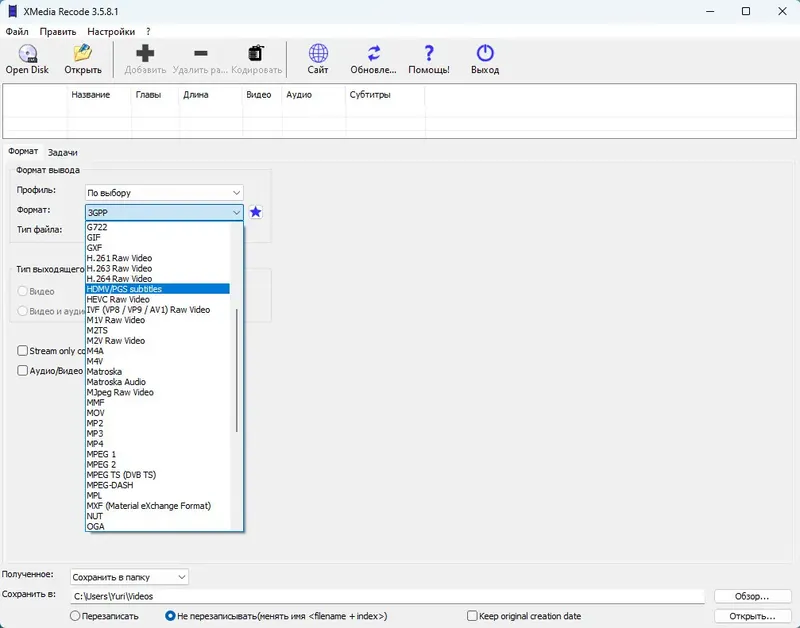Image resolution: width=800 pixels, height=628 pixels.
Task: Click the Обзор... browse button
Action: point(752,596)
